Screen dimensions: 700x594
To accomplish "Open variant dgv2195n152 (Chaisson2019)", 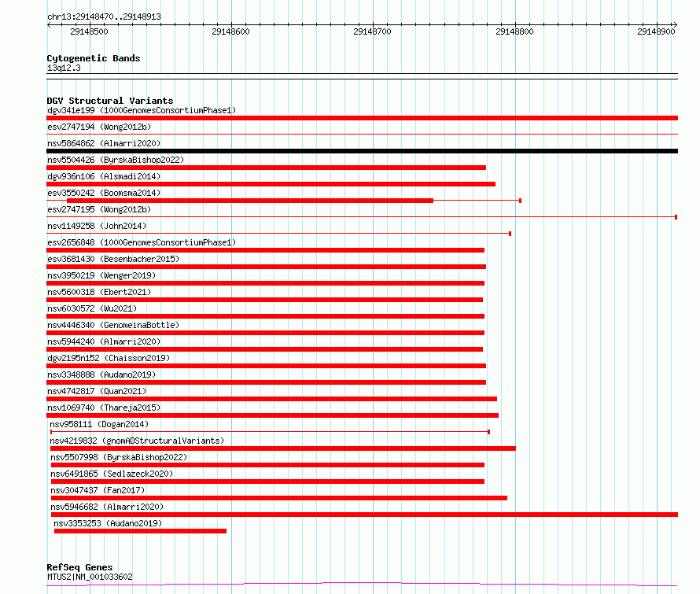I will pyautogui.click(x=109, y=358).
